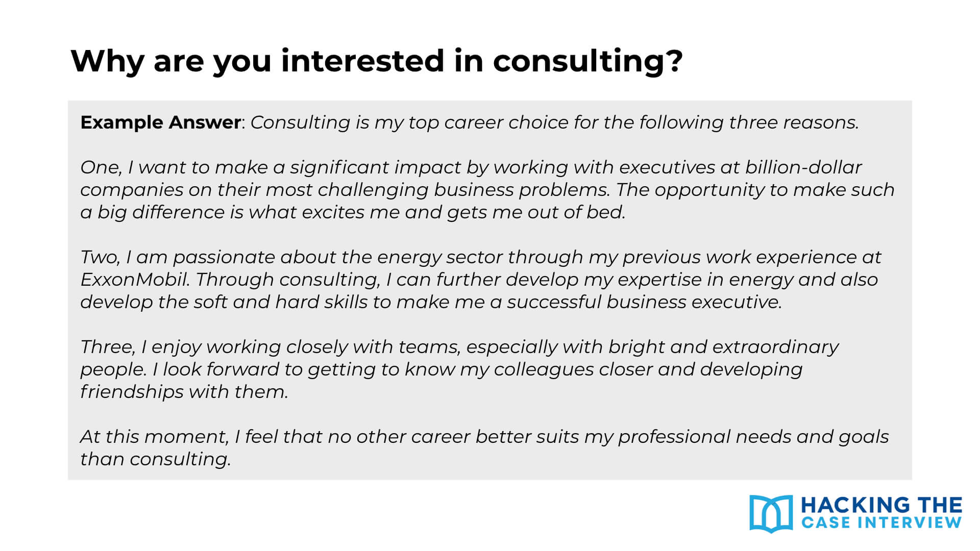Click the word 'ExxonMobil' in the text

(x=134, y=280)
